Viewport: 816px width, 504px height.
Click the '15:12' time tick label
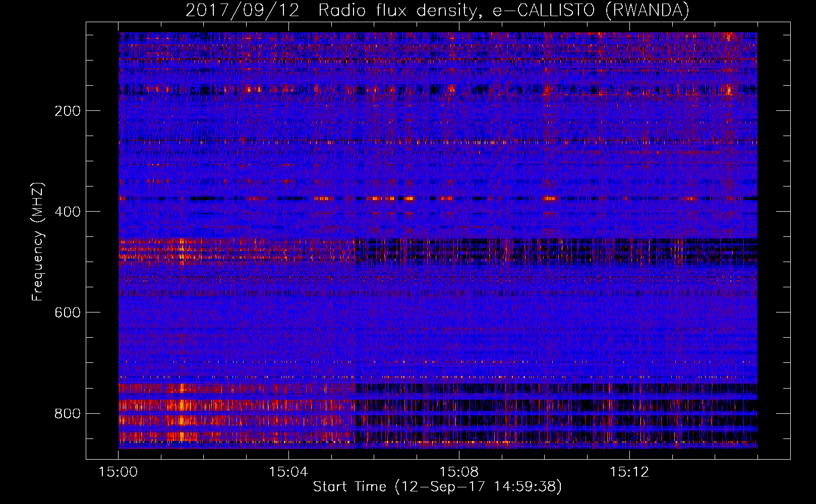click(x=629, y=472)
